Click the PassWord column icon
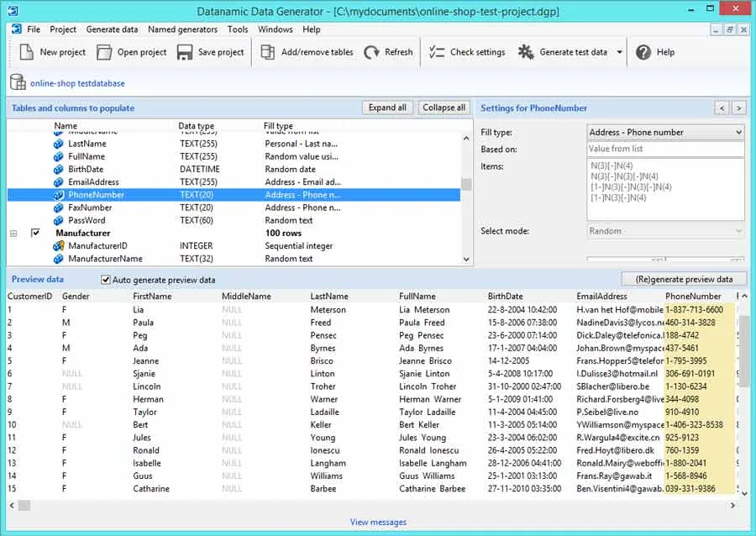This screenshot has height=536, width=756. tap(58, 220)
